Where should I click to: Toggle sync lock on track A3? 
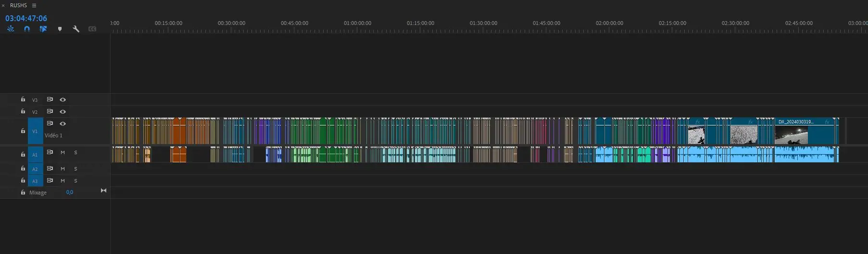pyautogui.click(x=50, y=181)
